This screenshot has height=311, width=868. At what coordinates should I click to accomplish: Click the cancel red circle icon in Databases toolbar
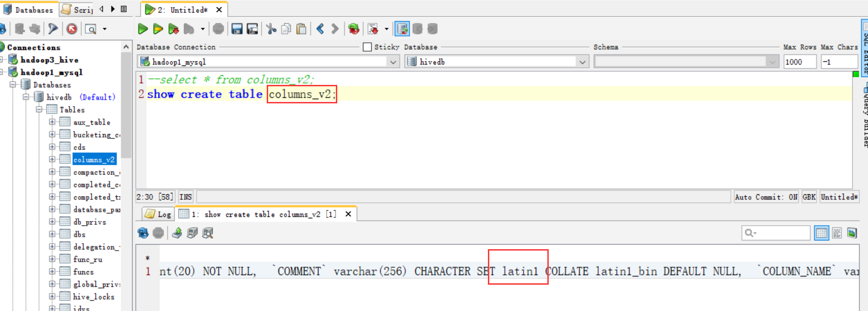tap(72, 29)
